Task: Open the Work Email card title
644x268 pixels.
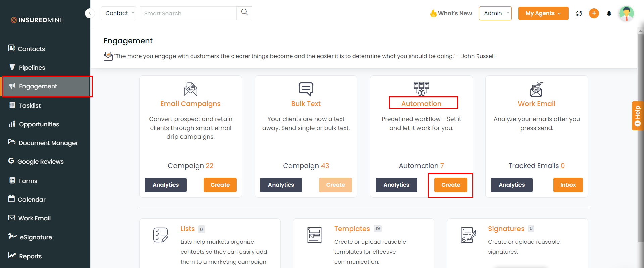Action: 537,104
